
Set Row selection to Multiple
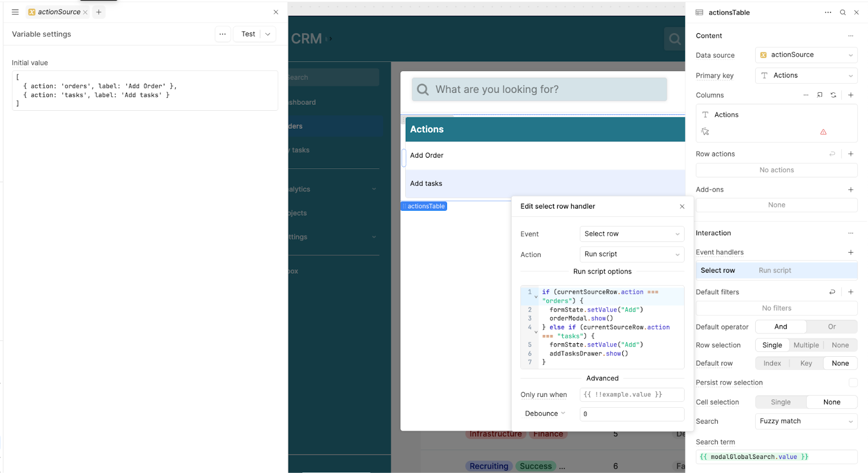pos(806,345)
